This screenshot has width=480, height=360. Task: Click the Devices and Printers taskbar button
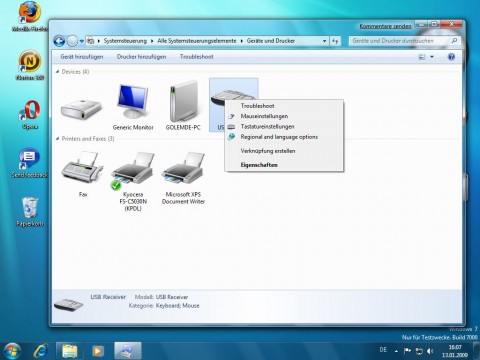tap(128, 351)
